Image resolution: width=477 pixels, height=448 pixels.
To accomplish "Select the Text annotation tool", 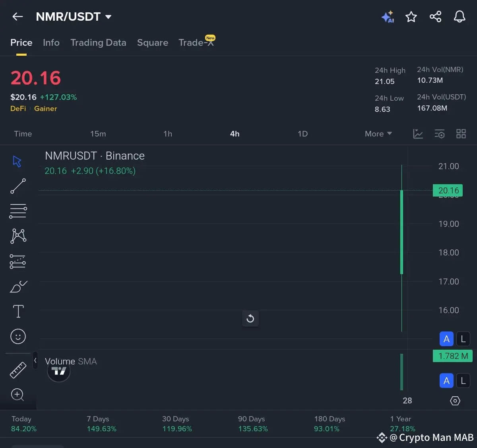I will tap(18, 311).
